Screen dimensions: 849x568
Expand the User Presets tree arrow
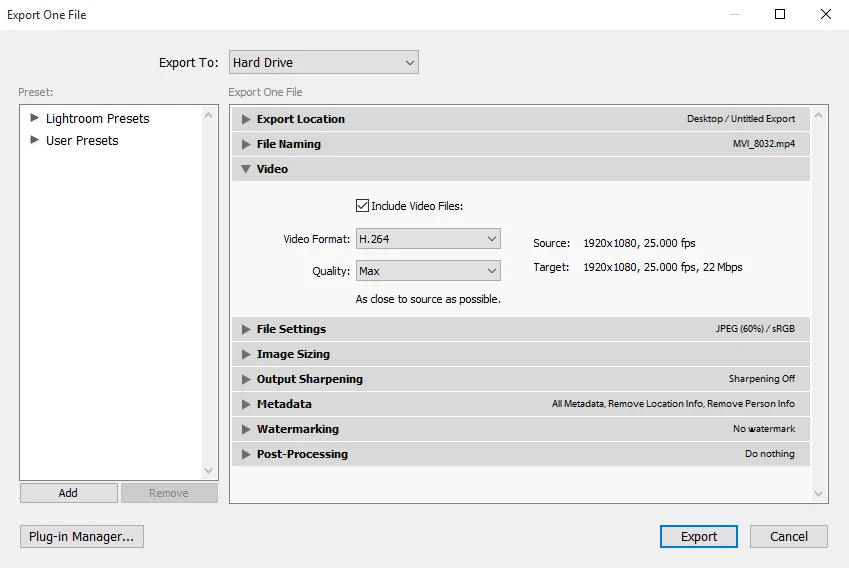click(x=34, y=140)
